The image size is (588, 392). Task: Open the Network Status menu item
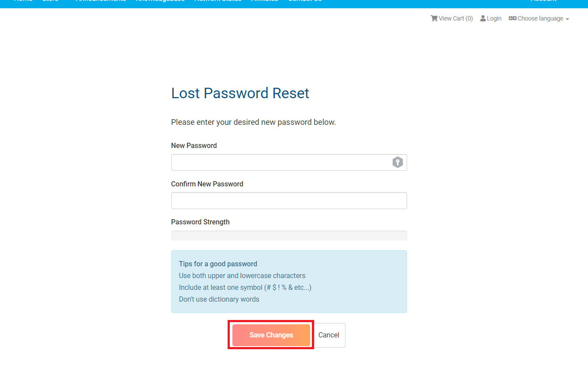click(x=218, y=1)
